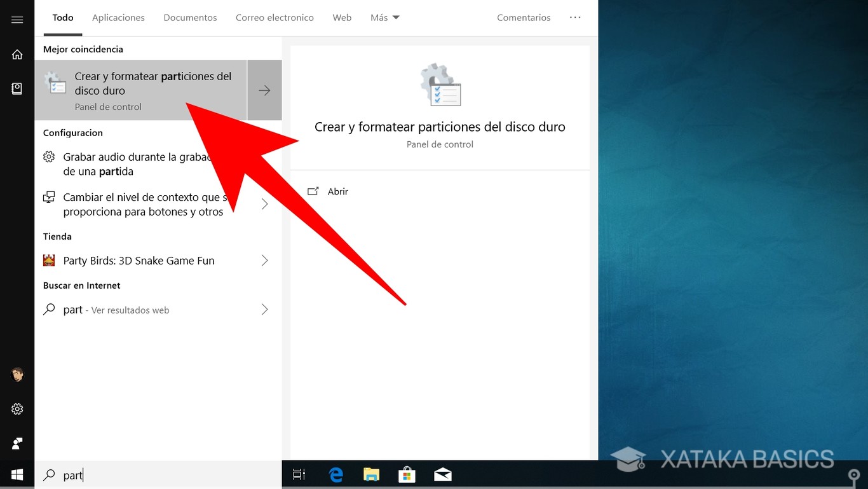Select the Party Birds: 3D Snake Game icon
The width and height of the screenshot is (868, 489).
pos(50,260)
